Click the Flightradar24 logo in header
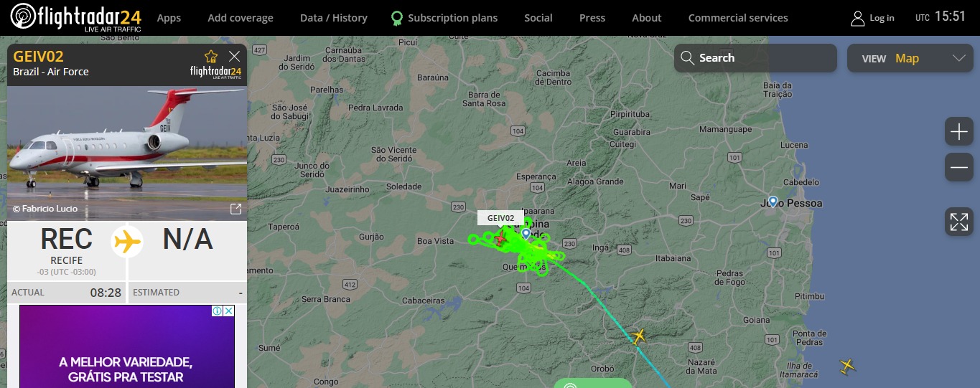Screen dimensions: 980x388 [x=75, y=18]
